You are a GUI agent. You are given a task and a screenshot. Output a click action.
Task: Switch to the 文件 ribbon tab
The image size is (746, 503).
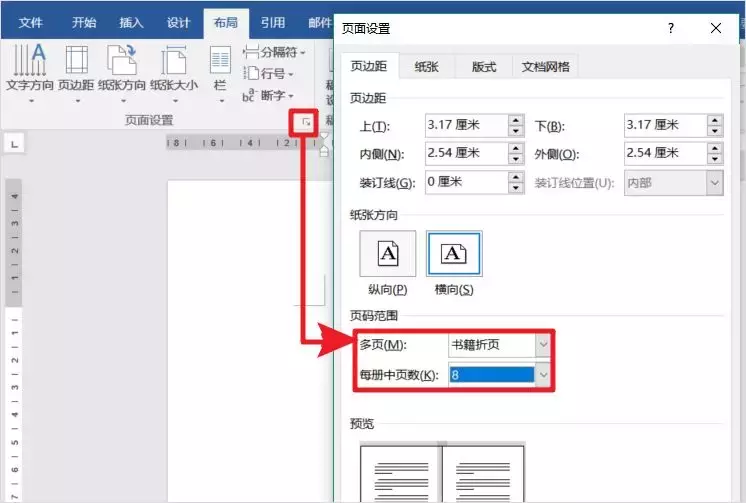30,22
